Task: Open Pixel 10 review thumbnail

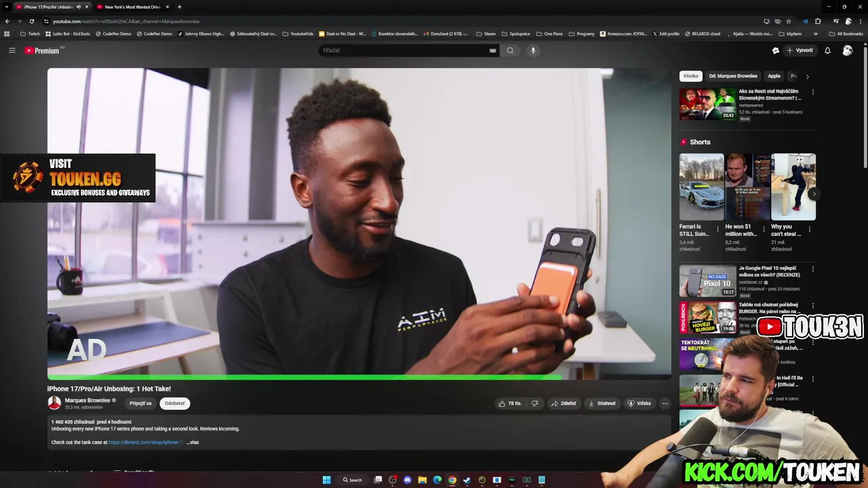Action: click(707, 281)
